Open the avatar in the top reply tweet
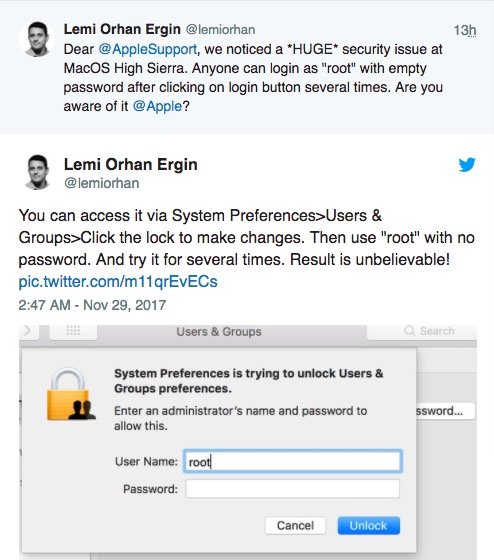The width and height of the screenshot is (494, 560). (x=37, y=39)
